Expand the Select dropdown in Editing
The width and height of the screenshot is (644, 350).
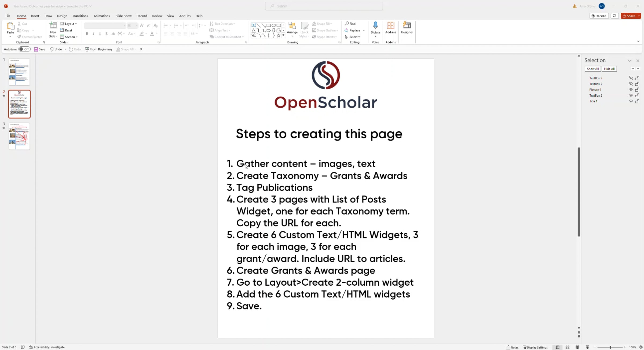pyautogui.click(x=352, y=37)
